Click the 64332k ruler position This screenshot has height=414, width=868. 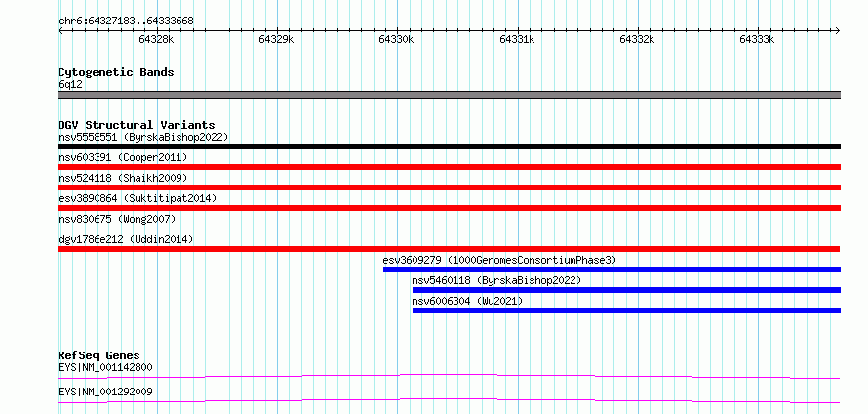[638, 39]
